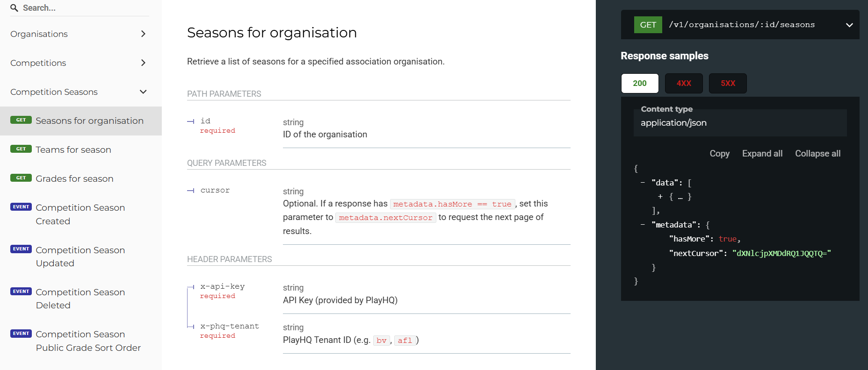Collapse the Competition Seasons section

pos(143,92)
